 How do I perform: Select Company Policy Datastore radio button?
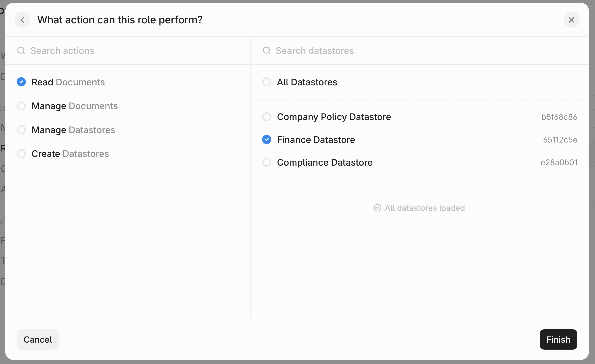tap(266, 117)
